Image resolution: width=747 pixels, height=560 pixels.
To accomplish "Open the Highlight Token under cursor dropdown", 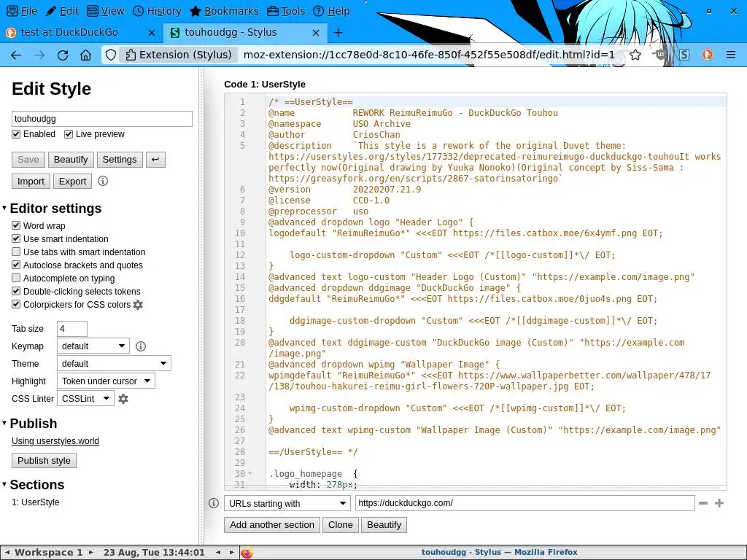I will tap(106, 381).
